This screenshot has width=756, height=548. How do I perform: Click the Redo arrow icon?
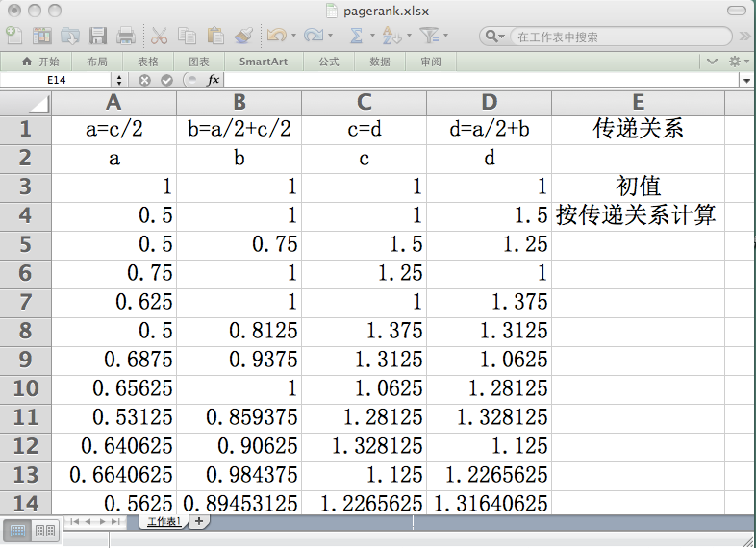314,36
